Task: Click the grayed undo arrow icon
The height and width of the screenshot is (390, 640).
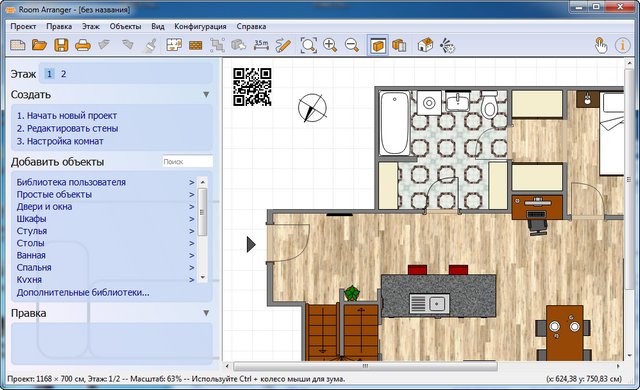Action: click(104, 44)
